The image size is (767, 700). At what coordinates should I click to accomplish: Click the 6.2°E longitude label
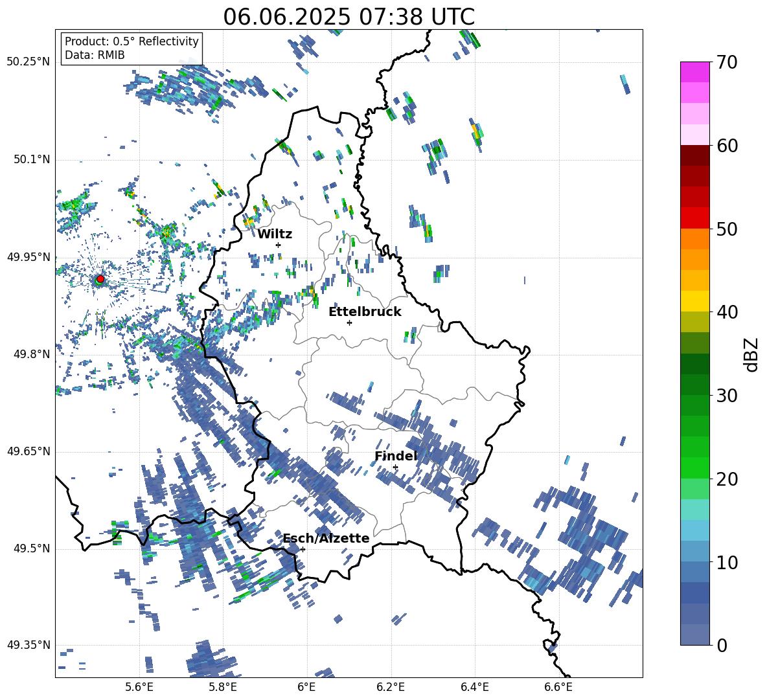(391, 687)
